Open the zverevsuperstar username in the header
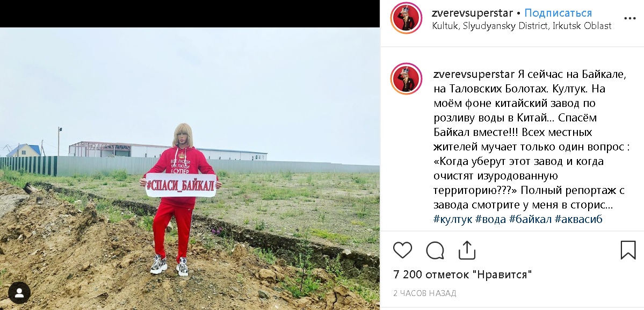The image size is (644, 310). click(x=472, y=13)
